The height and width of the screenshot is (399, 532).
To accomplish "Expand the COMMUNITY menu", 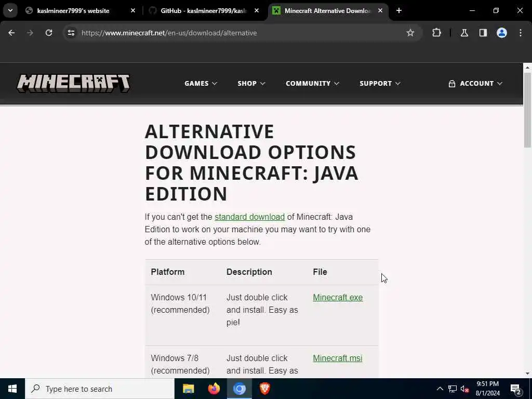I will [x=312, y=84].
